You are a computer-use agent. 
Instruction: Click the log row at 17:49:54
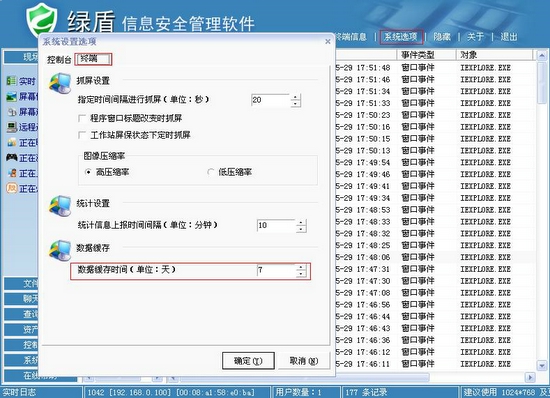point(436,162)
